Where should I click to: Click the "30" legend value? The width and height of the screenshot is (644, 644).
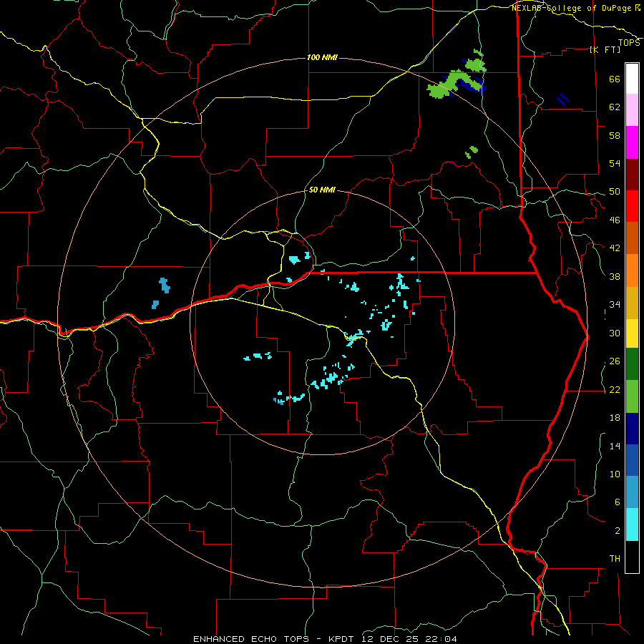coord(615,333)
